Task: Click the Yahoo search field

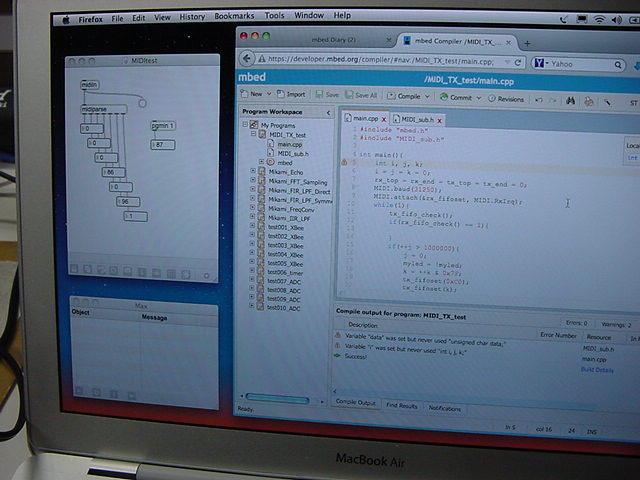Action: (x=578, y=64)
